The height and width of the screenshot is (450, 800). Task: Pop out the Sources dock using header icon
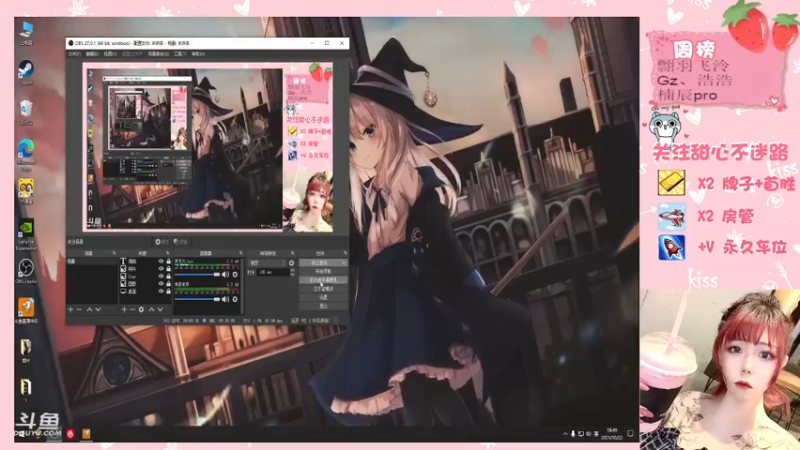coord(167,253)
